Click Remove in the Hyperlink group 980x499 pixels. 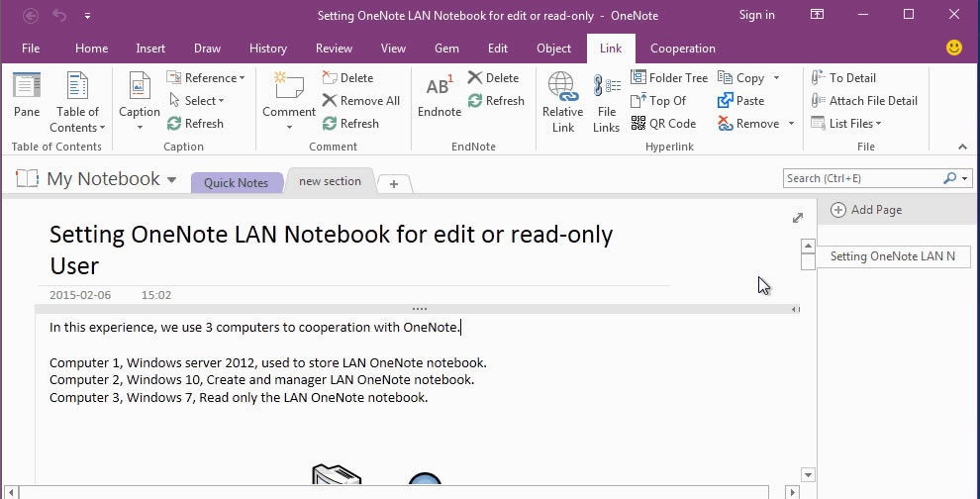click(748, 123)
